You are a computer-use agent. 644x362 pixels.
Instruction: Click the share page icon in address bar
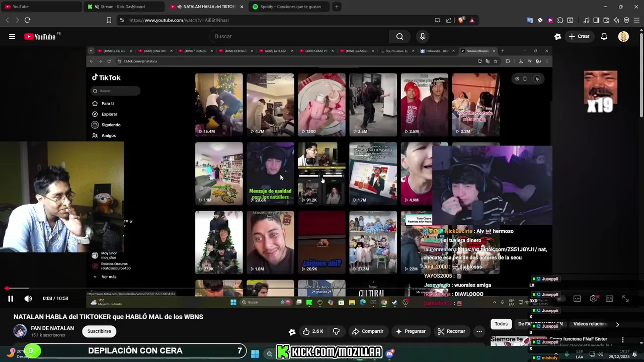click(x=449, y=20)
